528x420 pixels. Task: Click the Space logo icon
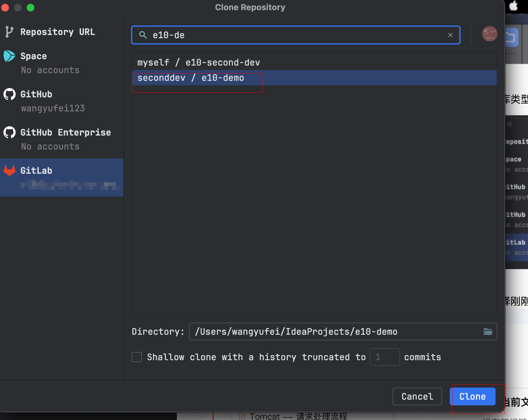click(x=9, y=56)
